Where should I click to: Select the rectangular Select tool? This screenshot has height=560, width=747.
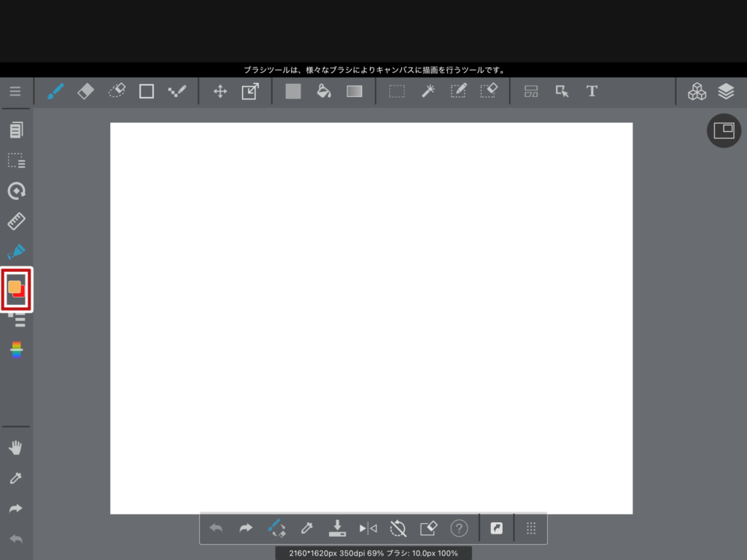(397, 91)
